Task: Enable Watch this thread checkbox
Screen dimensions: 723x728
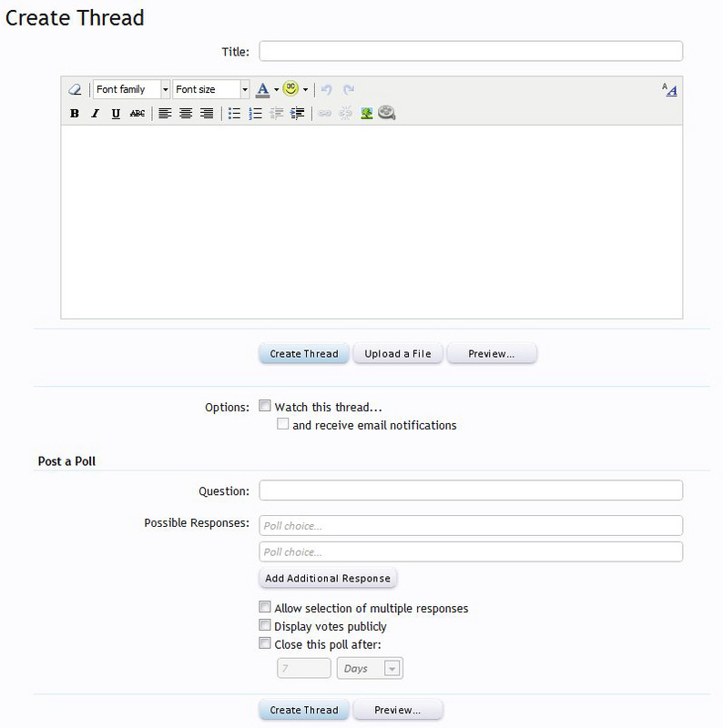Action: (x=265, y=407)
